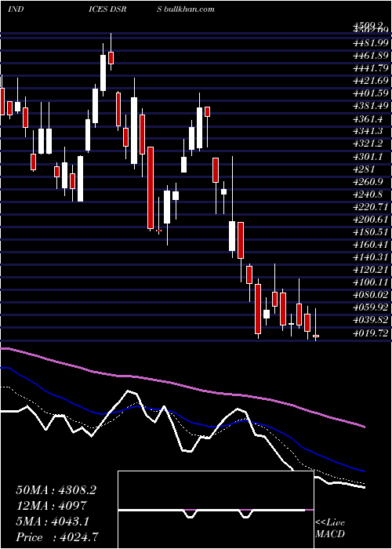392x549 pixels.
Task: Select the 4421.69 price level label
Action: coord(371,81)
